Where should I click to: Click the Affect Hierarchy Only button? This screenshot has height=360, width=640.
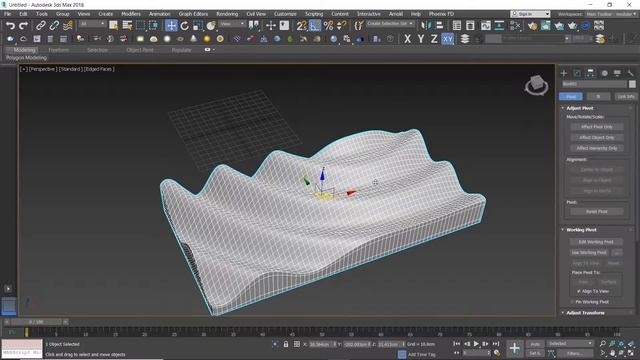(596, 148)
